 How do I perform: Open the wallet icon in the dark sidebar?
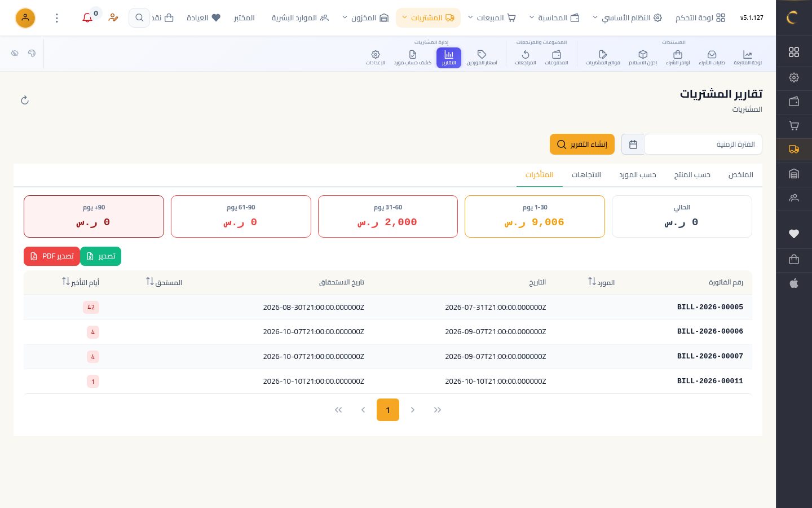794,102
